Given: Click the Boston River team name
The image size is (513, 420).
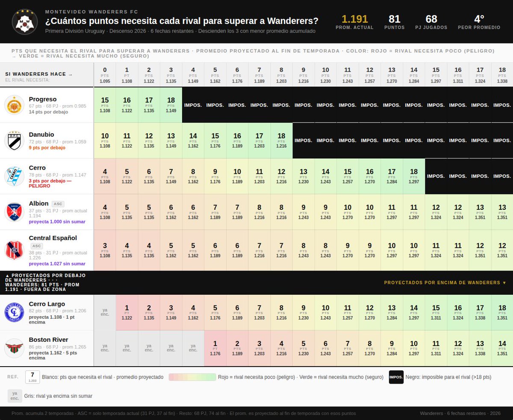Looking at the screenshot, I should click(48, 340).
